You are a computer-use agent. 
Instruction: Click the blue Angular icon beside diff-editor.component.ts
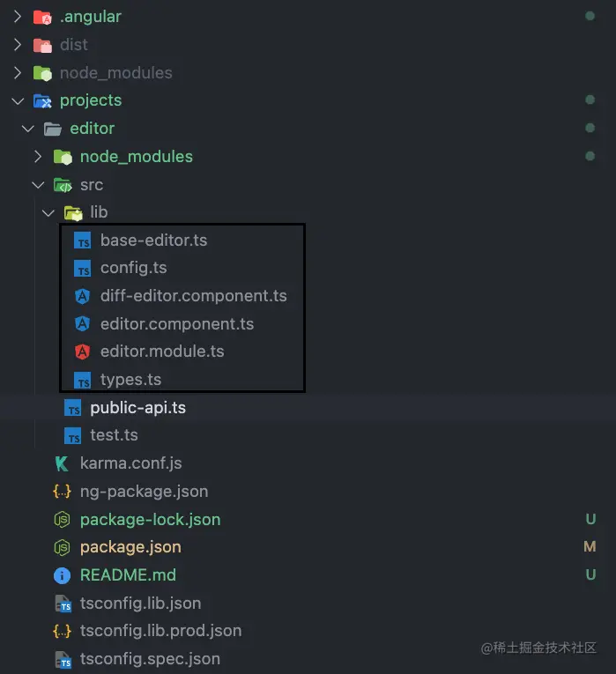pyautogui.click(x=83, y=296)
